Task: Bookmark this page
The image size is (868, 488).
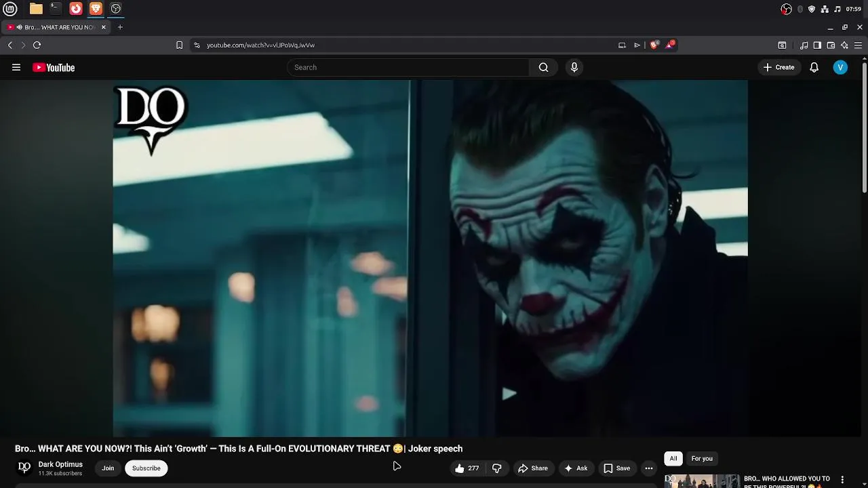Action: (x=179, y=45)
